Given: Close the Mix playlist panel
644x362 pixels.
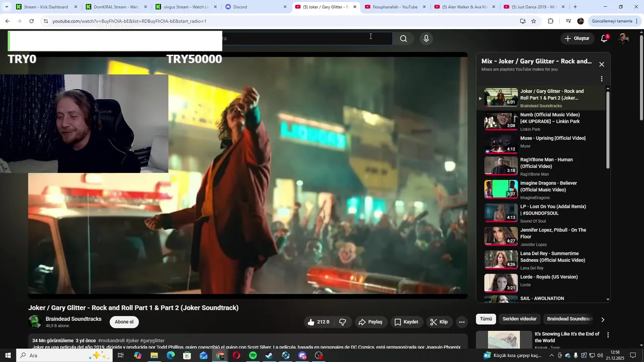Looking at the screenshot, I should pos(601,64).
